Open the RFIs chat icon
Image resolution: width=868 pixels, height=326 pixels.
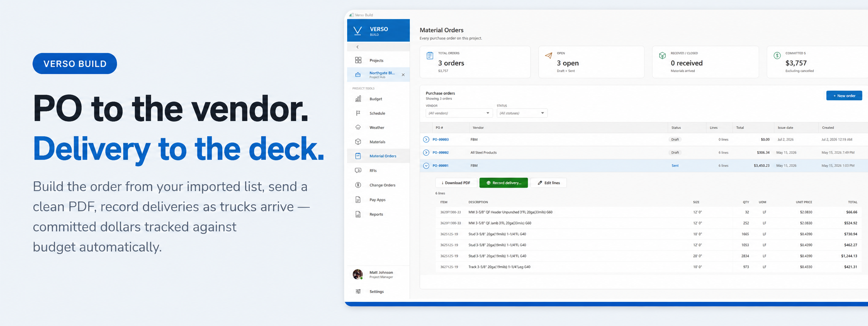(x=358, y=170)
